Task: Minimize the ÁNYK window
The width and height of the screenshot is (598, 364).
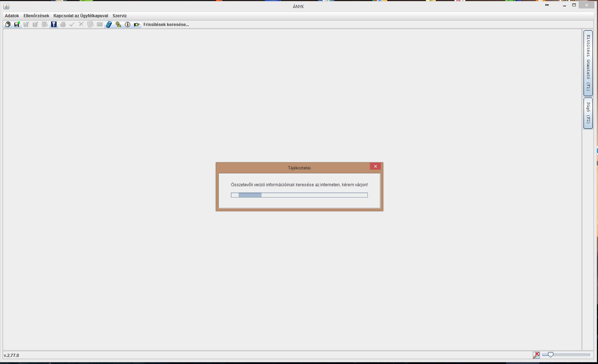Action: (565, 5)
